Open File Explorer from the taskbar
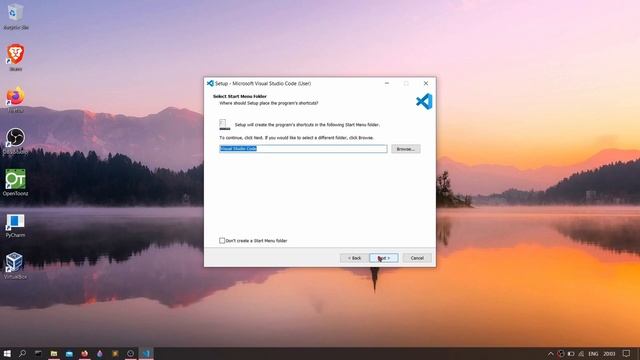Image resolution: width=640 pixels, height=360 pixels. (53, 353)
